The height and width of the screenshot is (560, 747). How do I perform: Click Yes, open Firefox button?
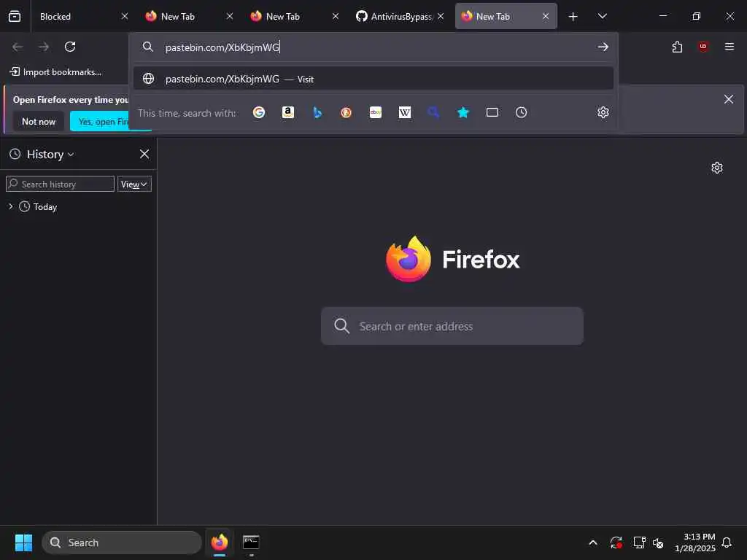coord(101,122)
